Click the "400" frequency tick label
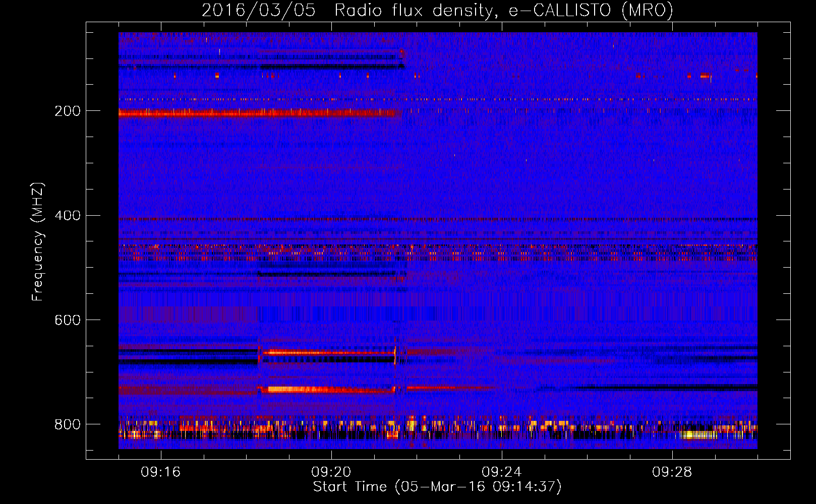This screenshot has height=504, width=816. point(68,216)
